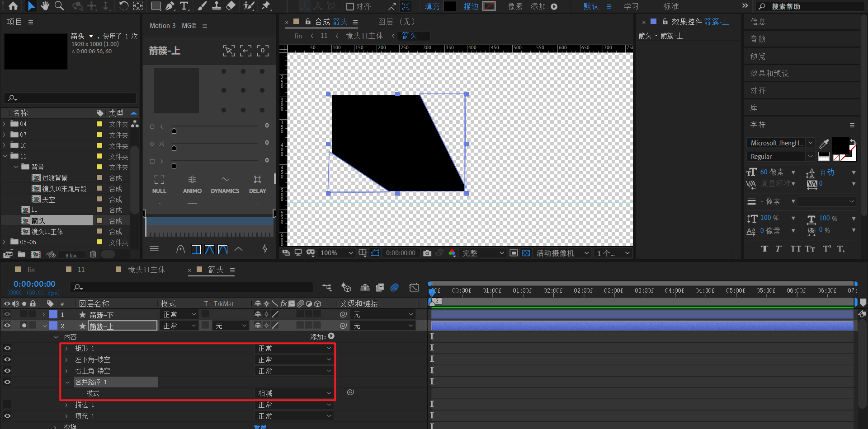
Task: Expand the 04 folder in project
Action: pos(5,124)
